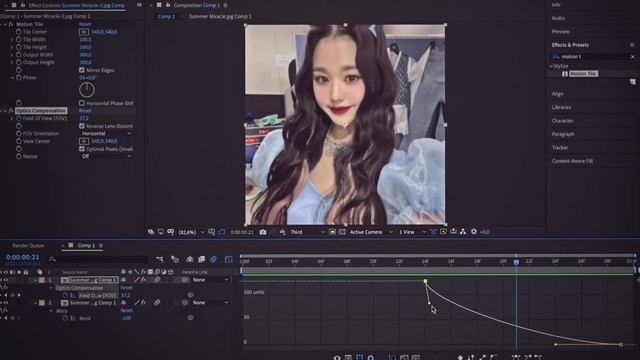Uncheck the Reverse Lens Distortion checkbox

click(x=82, y=126)
